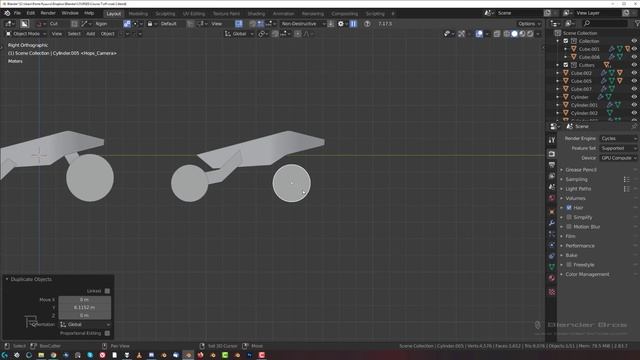Switch to the Modeling workspace tab

[x=138, y=13]
